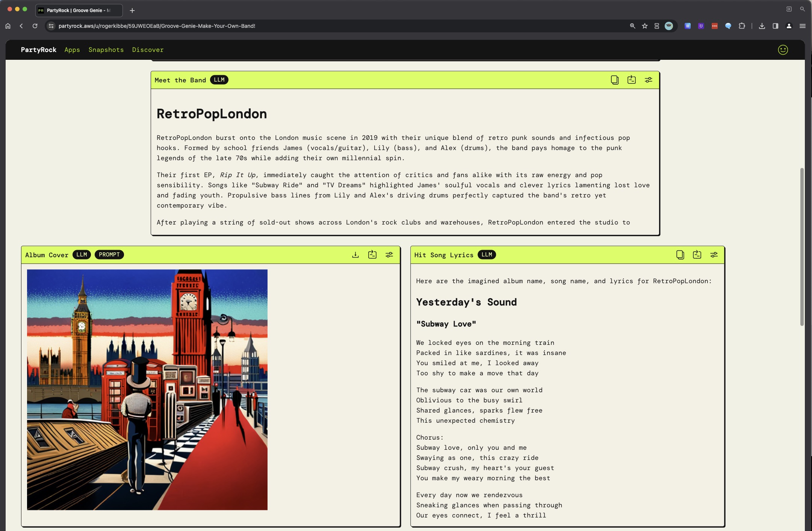Copy the Hit Song Lyrics text
This screenshot has height=531, width=812.
tap(680, 255)
